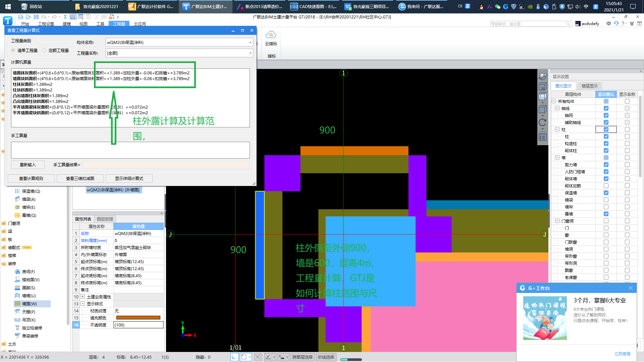Collapse the 墙 node in display settings
This screenshot has height=362, width=644.
click(557, 158)
